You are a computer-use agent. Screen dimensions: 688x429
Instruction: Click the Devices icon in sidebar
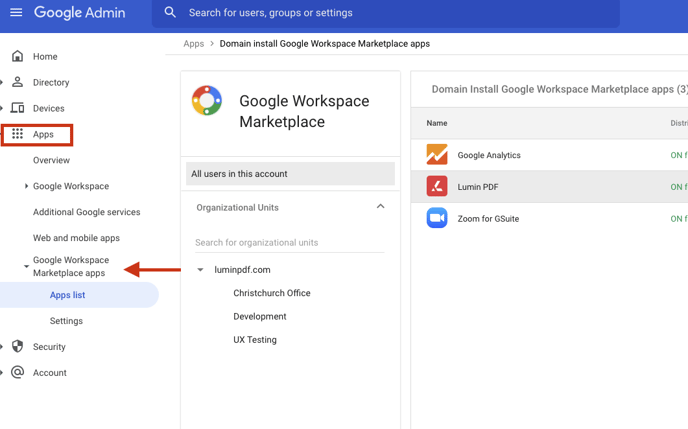click(x=18, y=108)
